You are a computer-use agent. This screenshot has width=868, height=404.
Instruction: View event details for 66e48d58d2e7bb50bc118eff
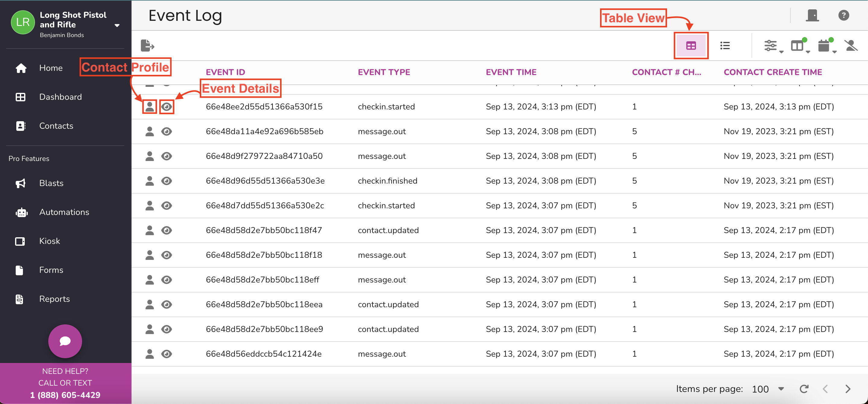(x=167, y=280)
